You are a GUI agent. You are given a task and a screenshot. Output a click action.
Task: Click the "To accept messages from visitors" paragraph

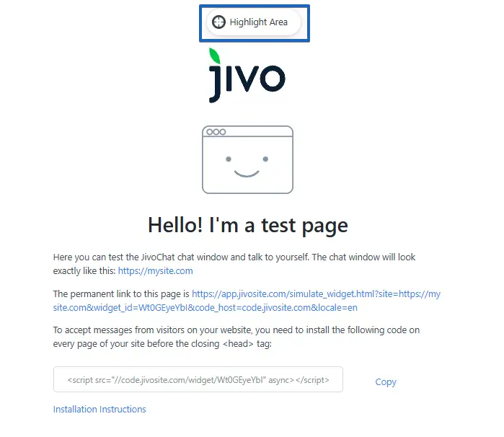tap(236, 337)
